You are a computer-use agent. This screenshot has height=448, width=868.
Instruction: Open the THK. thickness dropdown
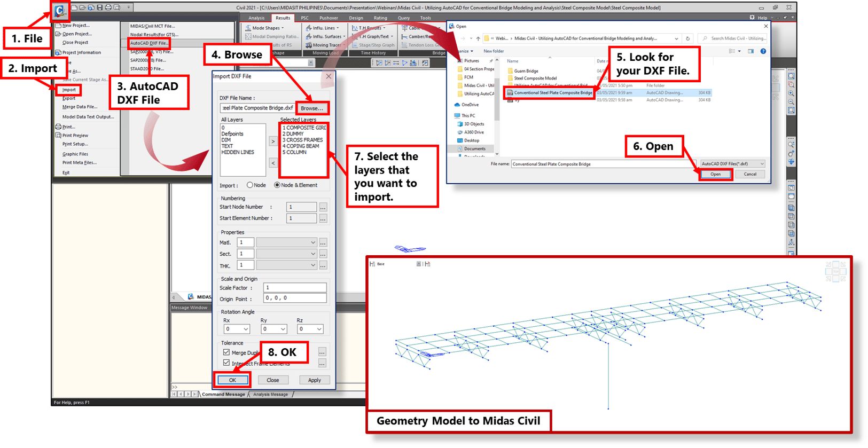click(x=287, y=265)
